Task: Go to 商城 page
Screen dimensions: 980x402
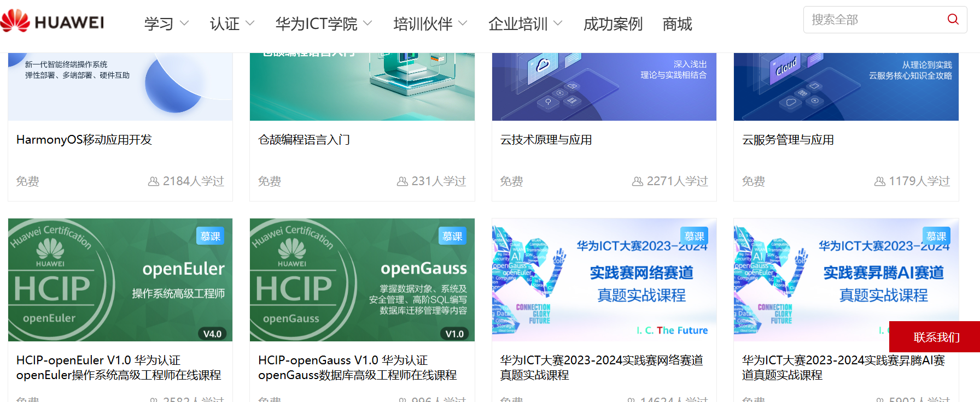Action: pos(677,24)
